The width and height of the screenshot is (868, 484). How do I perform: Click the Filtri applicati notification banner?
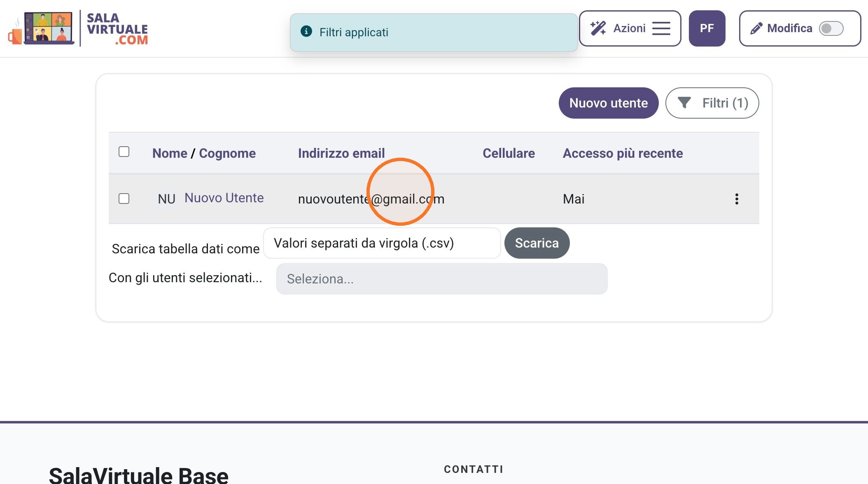[434, 32]
